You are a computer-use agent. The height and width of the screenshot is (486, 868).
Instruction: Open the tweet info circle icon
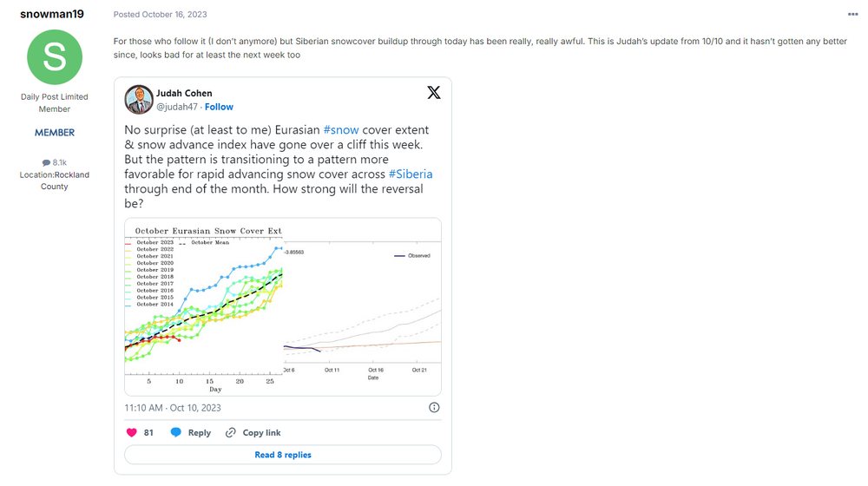click(x=434, y=407)
